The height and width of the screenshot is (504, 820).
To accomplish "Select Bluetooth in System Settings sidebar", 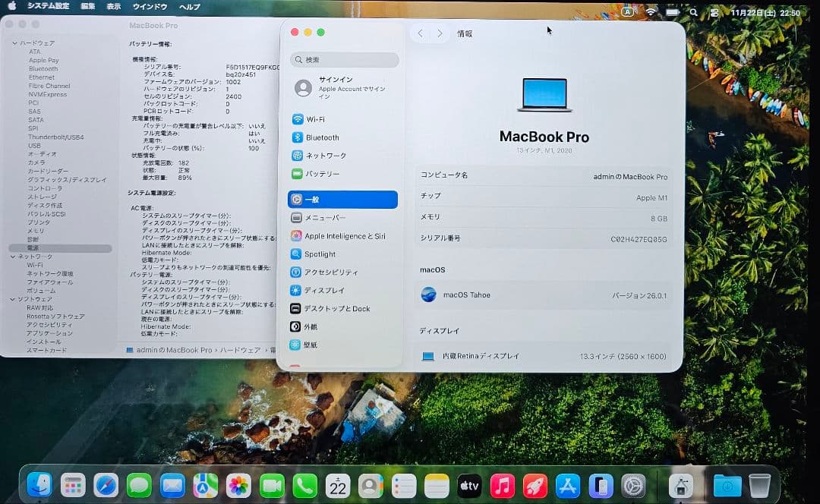I will coord(320,137).
